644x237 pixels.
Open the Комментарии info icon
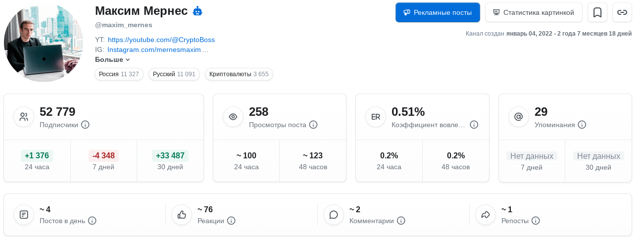tap(401, 221)
